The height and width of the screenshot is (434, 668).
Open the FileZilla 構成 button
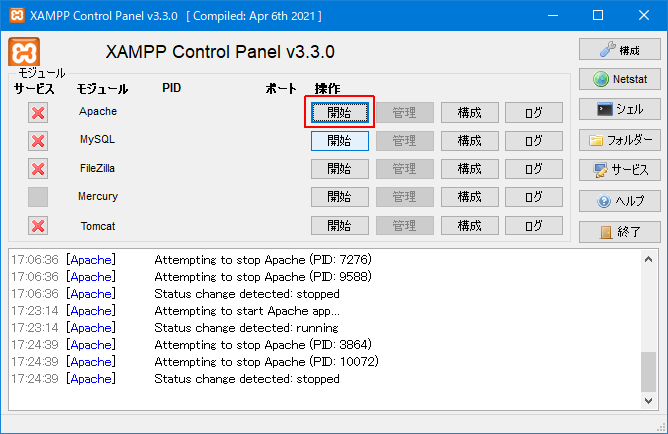point(469,169)
